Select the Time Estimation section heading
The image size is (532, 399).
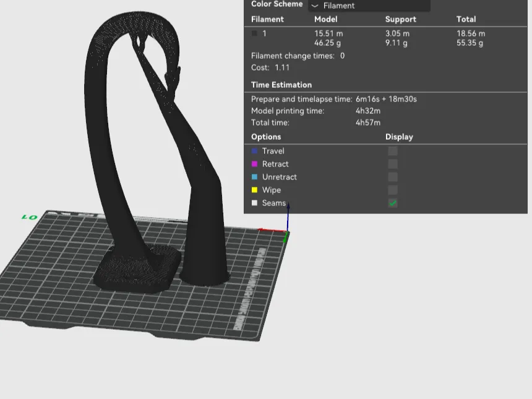281,85
